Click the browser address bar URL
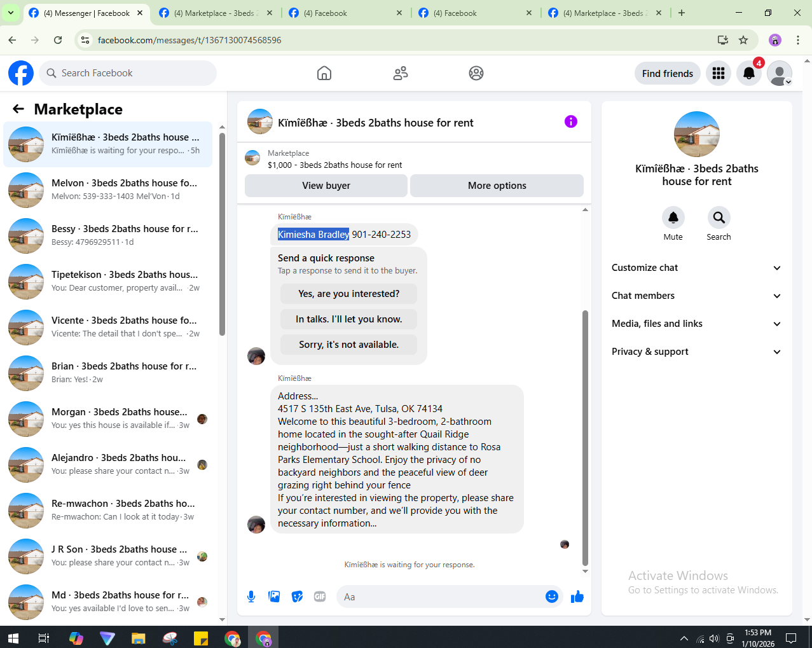The width and height of the screenshot is (812, 648). [x=189, y=40]
